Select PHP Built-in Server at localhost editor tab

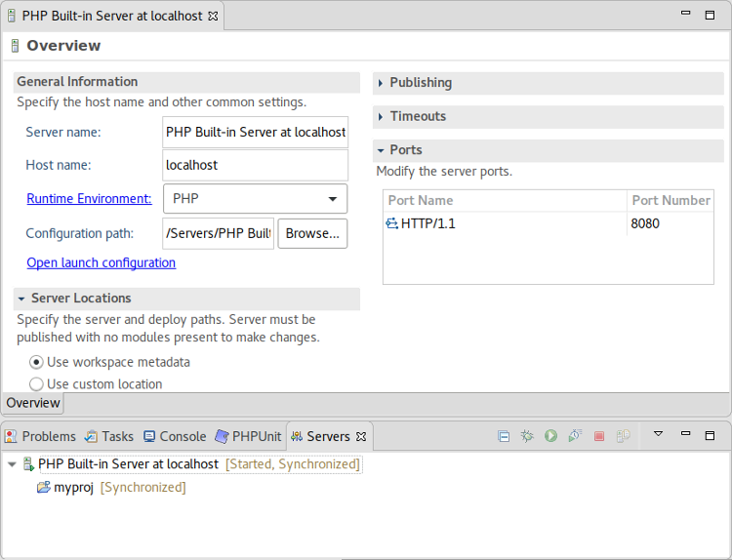click(112, 16)
